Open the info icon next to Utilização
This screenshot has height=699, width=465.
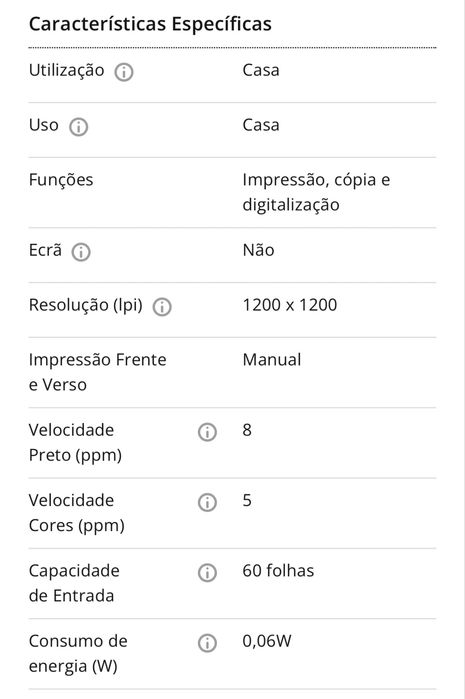(x=123, y=72)
